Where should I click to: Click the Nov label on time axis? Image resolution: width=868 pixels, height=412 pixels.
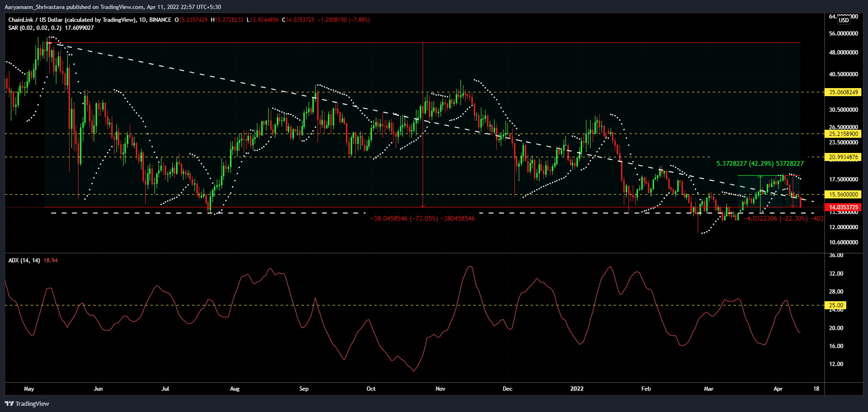tap(440, 389)
